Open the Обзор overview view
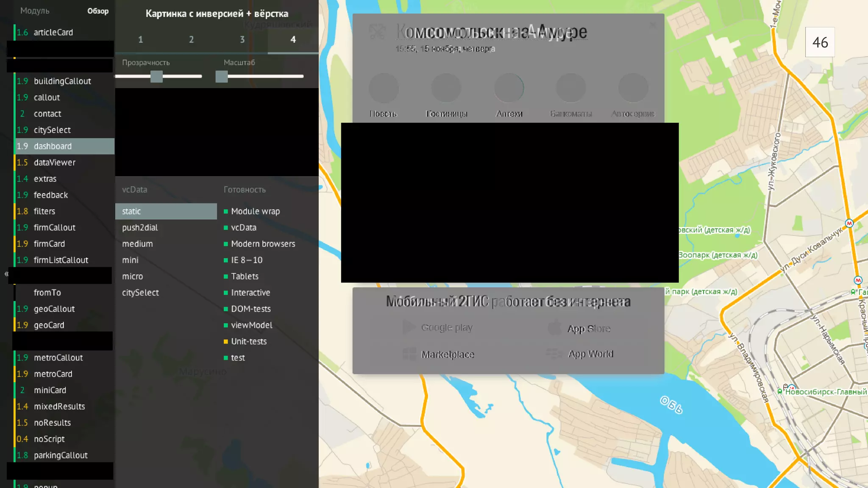 coord(98,11)
